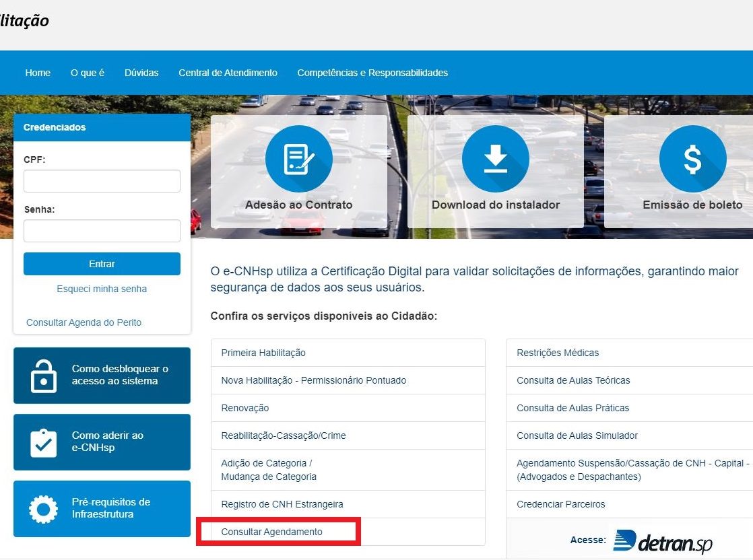Open the O que é menu item
Screen dimensions: 753x560
point(88,73)
